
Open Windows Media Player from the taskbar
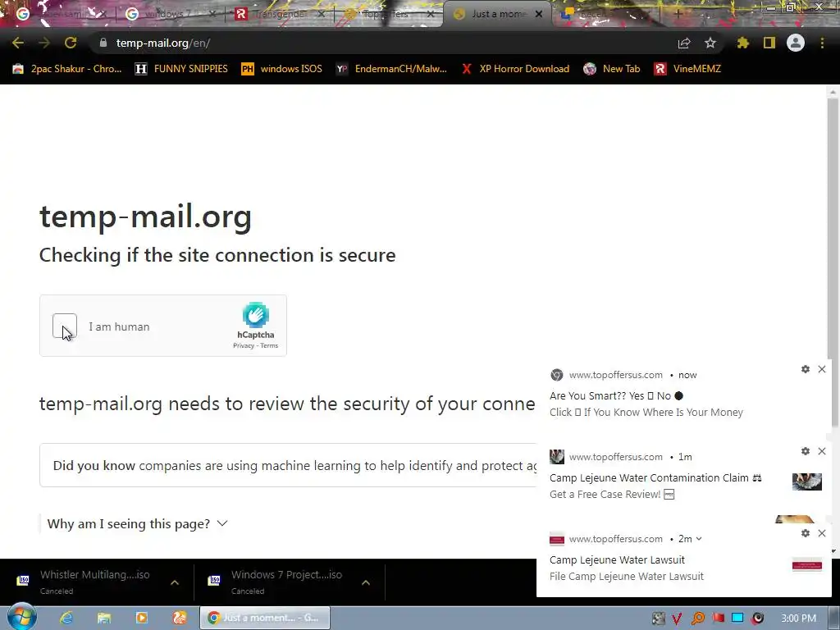pos(142,619)
